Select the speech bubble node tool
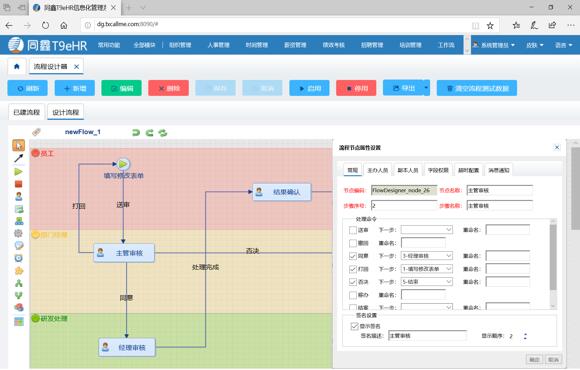 click(18, 246)
